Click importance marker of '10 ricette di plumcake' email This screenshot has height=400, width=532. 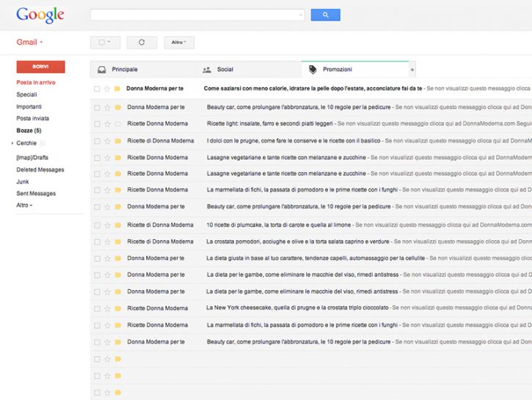(x=117, y=225)
